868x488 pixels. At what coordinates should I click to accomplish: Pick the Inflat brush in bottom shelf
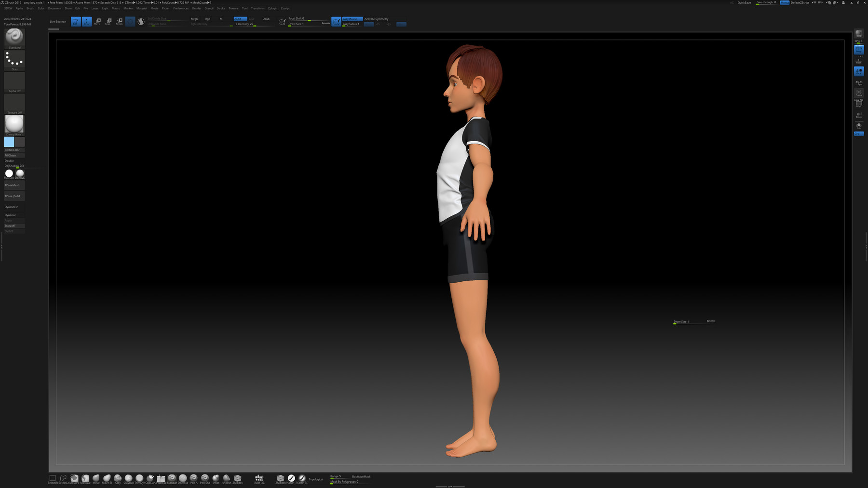coord(216,478)
